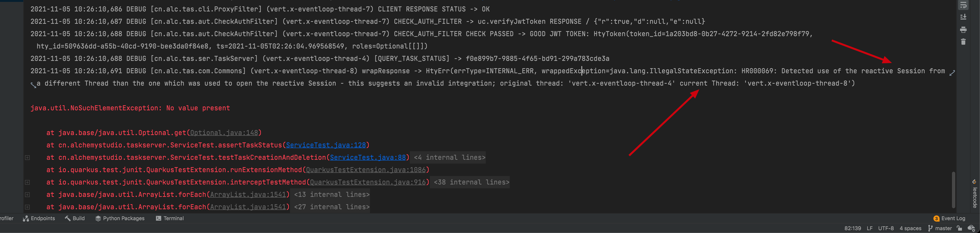
Task: Click the Terminal prompt icon
Action: point(158,218)
